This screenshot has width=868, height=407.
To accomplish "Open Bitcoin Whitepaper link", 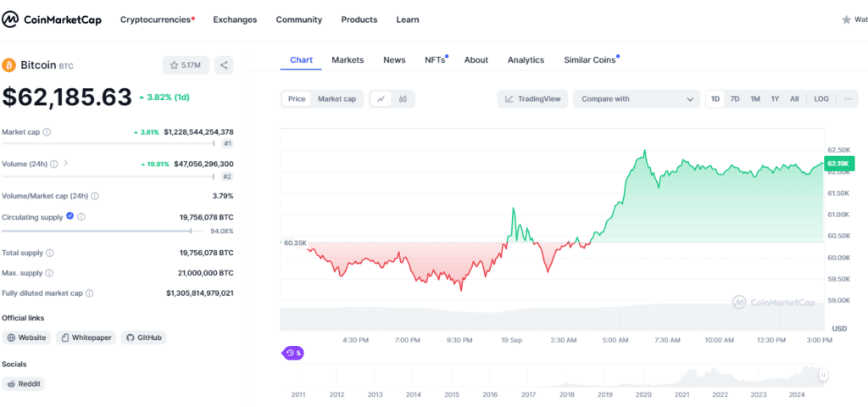I will pyautogui.click(x=86, y=337).
